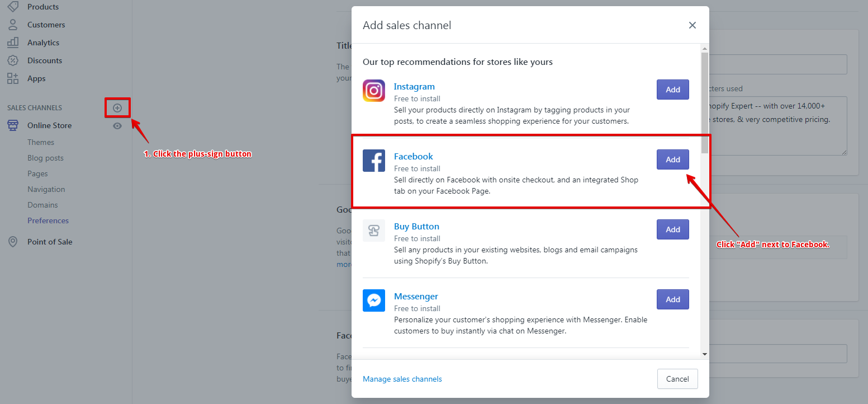Cancel the Add sales channel dialog
This screenshot has height=404, width=868.
(677, 379)
